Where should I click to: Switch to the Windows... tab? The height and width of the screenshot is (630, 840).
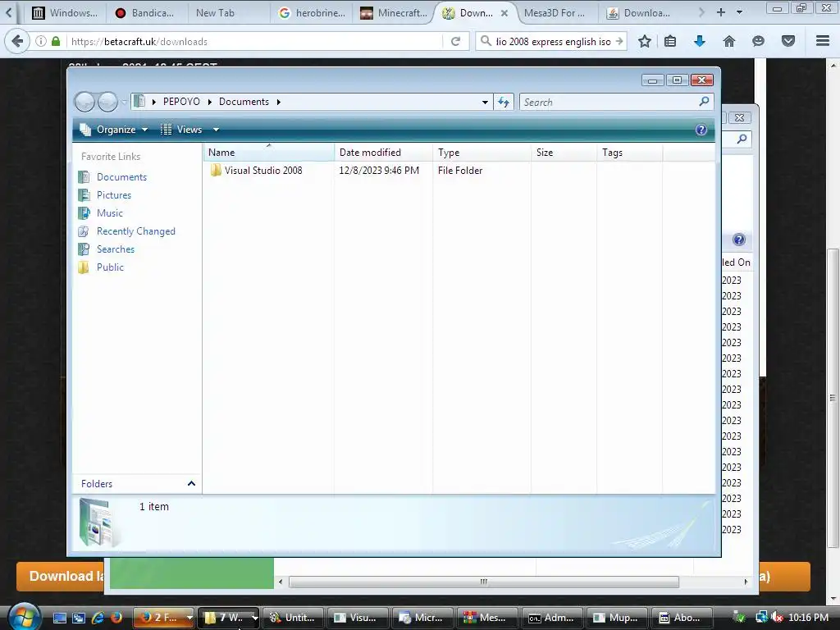[64, 13]
